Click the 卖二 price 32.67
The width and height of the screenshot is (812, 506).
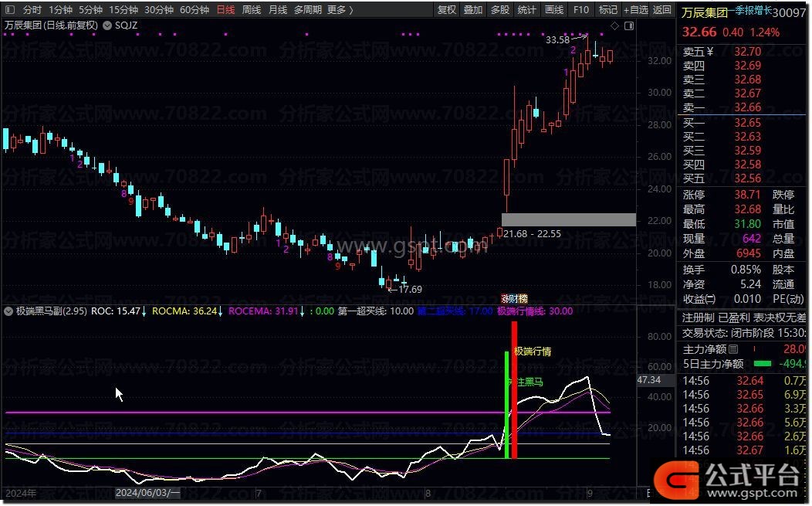coord(747,93)
